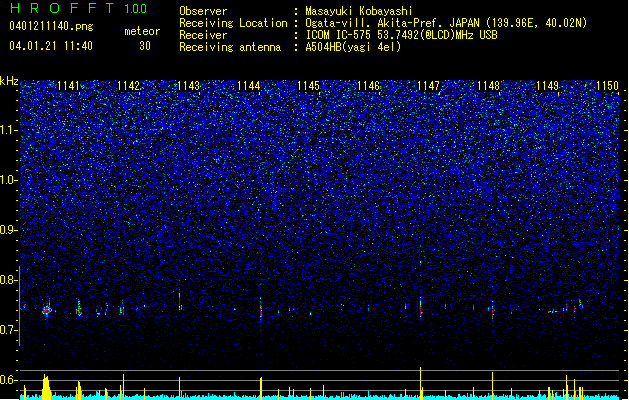Click the bright meteor echo blob just before 1141
Screen dimensions: 629x400
47,310
